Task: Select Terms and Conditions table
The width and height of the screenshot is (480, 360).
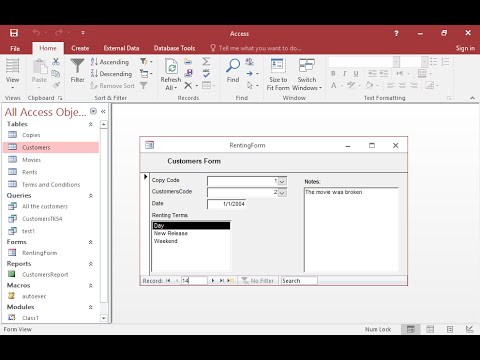Action: (51, 184)
